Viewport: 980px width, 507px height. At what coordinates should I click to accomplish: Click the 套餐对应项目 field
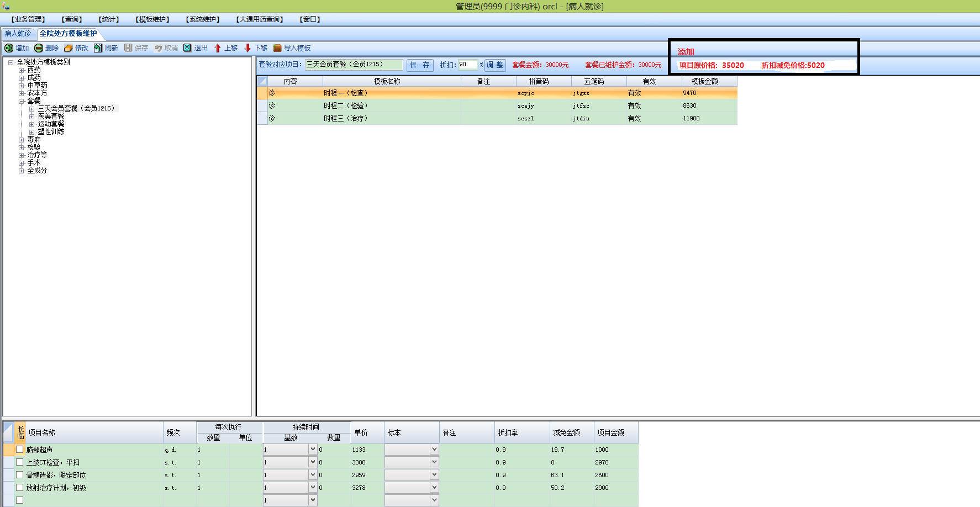point(354,65)
